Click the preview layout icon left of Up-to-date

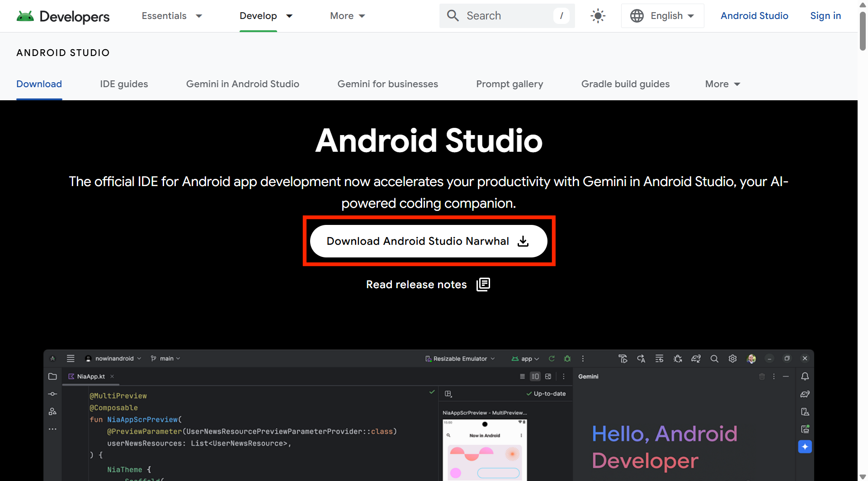[x=448, y=394]
